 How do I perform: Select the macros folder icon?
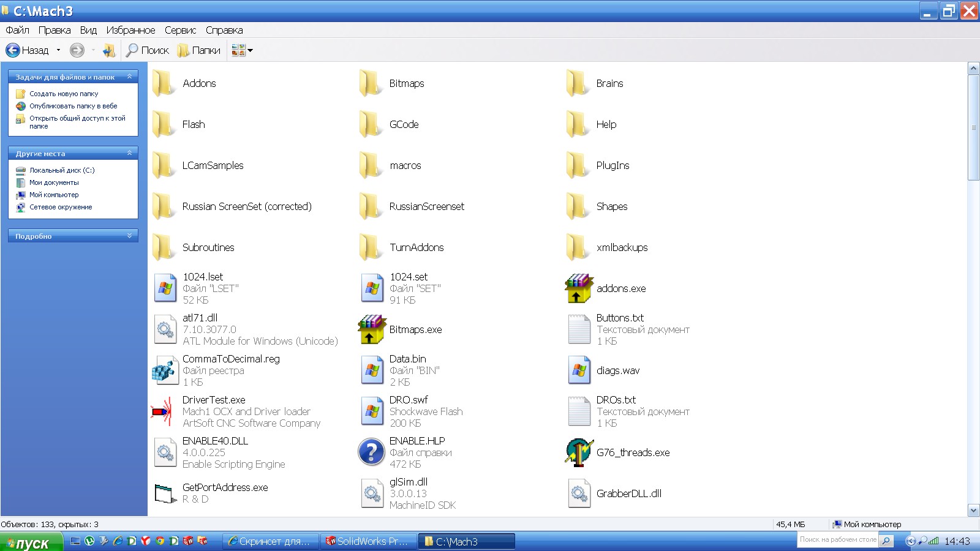pos(371,165)
